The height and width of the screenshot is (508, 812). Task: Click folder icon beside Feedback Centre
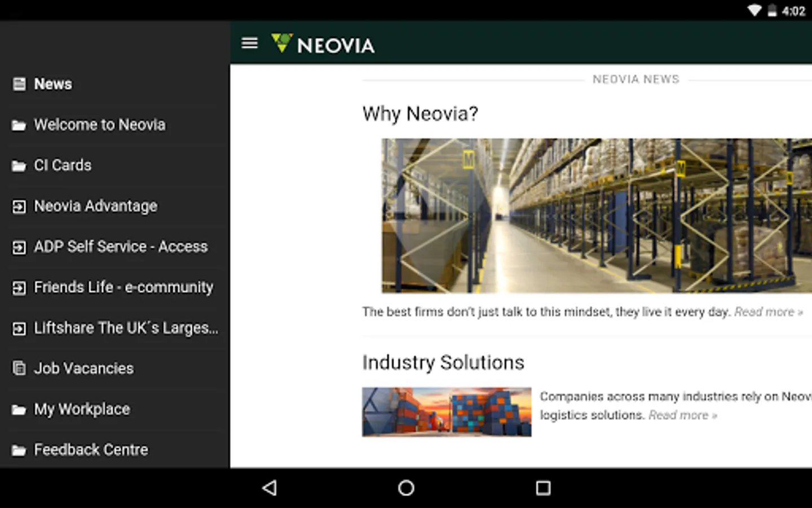tap(19, 450)
